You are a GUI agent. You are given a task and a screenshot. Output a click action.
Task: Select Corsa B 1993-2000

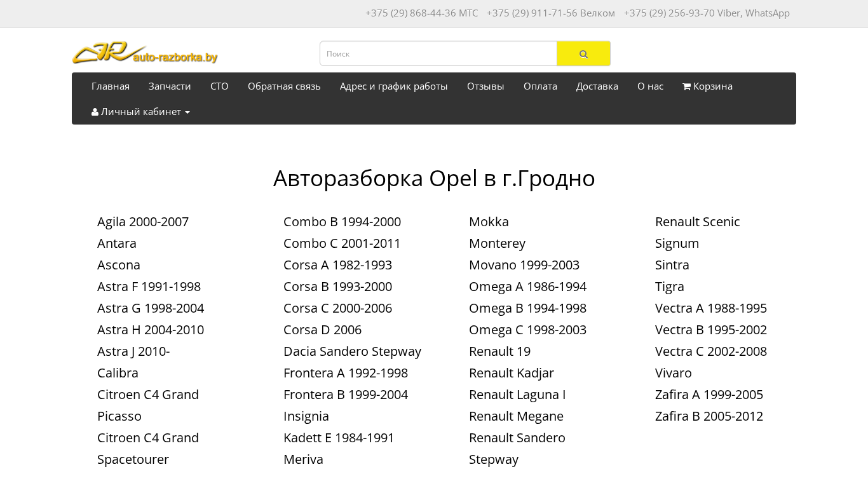[337, 287]
